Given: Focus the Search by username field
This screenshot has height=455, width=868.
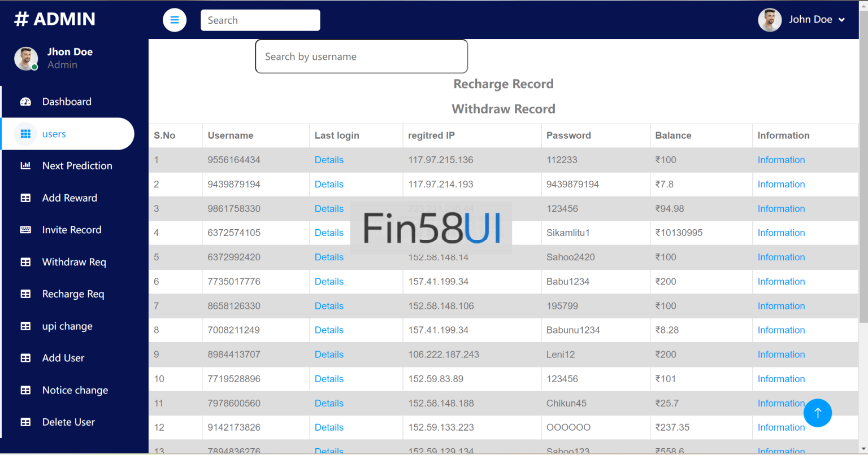Looking at the screenshot, I should click(x=361, y=56).
